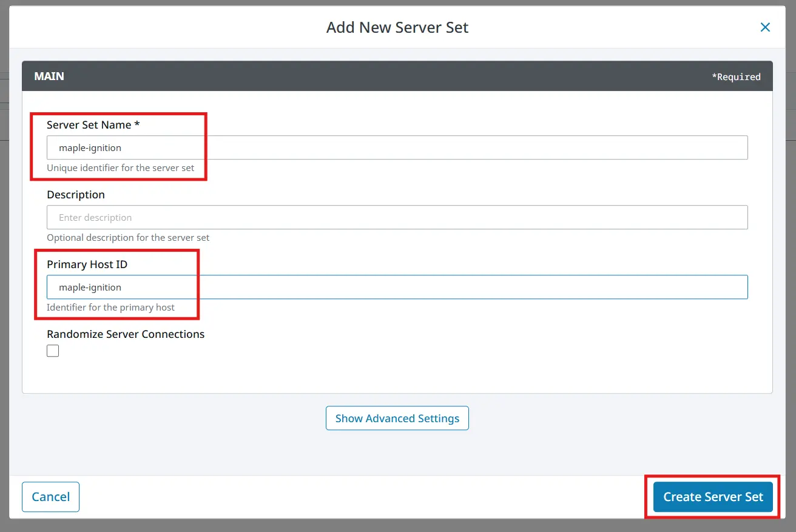
Task: Click the Required indicator label
Action: click(x=737, y=76)
